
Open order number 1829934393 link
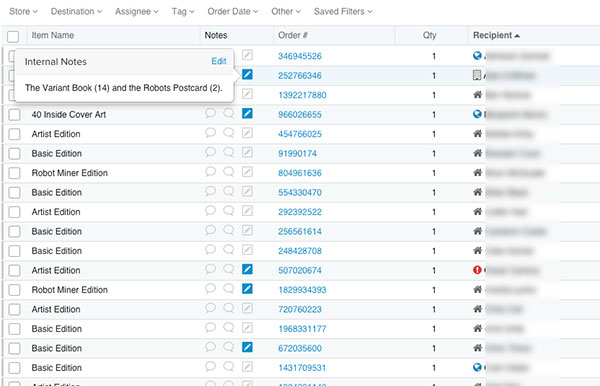(x=302, y=290)
